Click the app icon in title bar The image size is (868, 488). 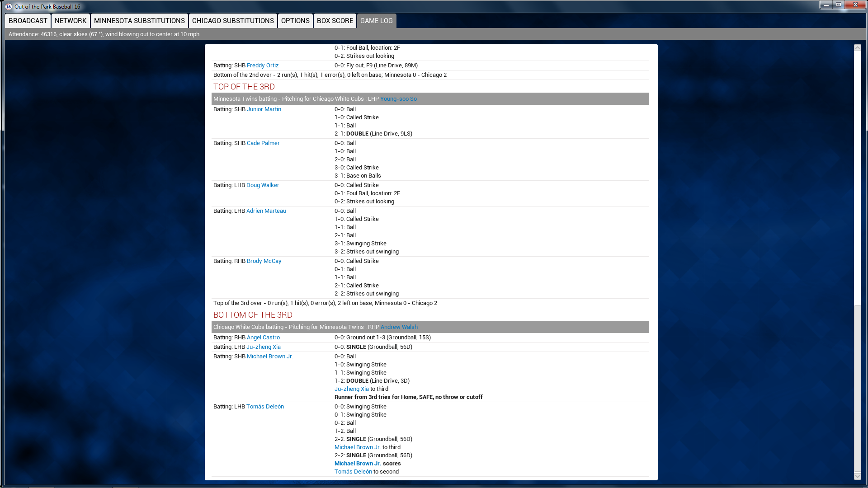pos(8,6)
